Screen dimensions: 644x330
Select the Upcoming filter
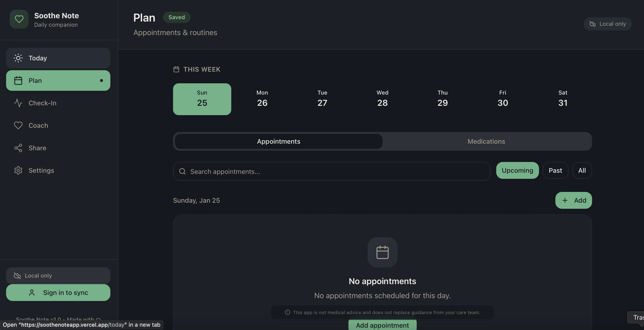[517, 170]
